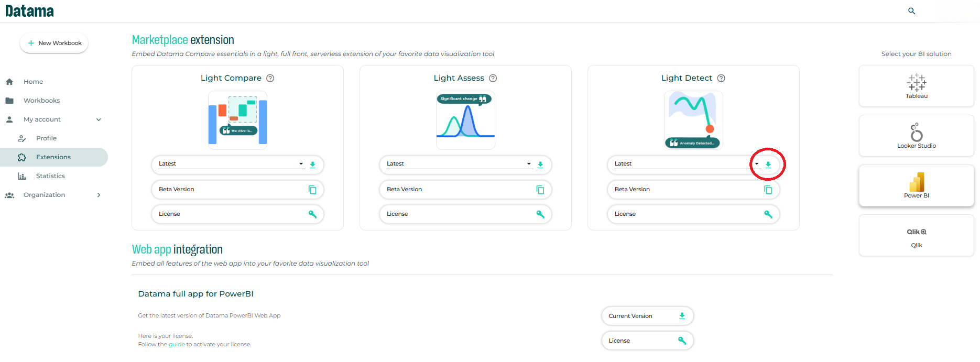Click "Beta Version" text in Light Detect card
Viewport: 980px width, 362px height.
click(632, 190)
